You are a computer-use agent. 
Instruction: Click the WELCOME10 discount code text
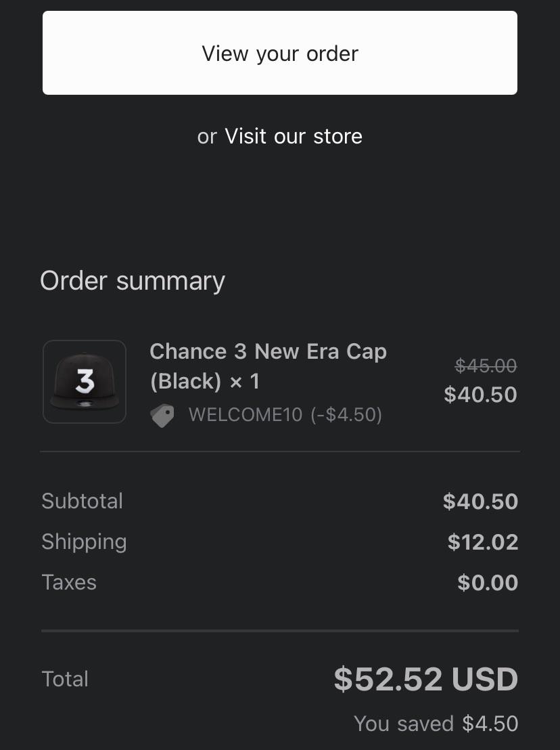click(x=246, y=415)
